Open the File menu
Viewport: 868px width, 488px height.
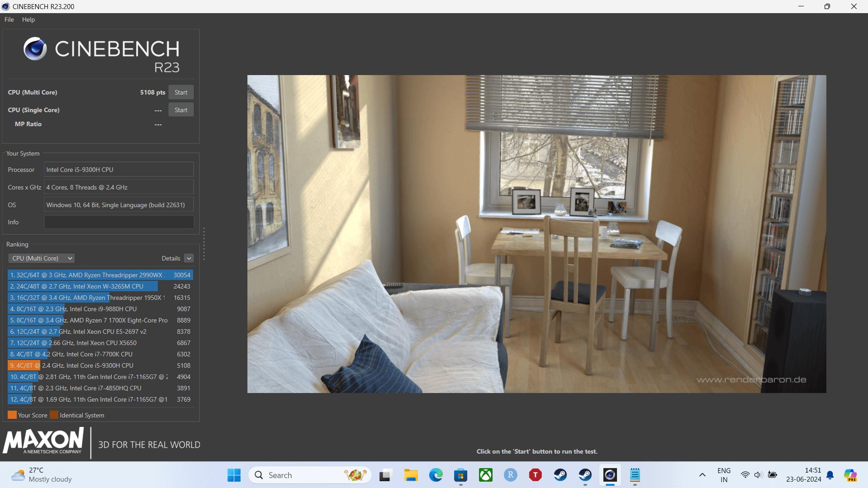pos(9,19)
